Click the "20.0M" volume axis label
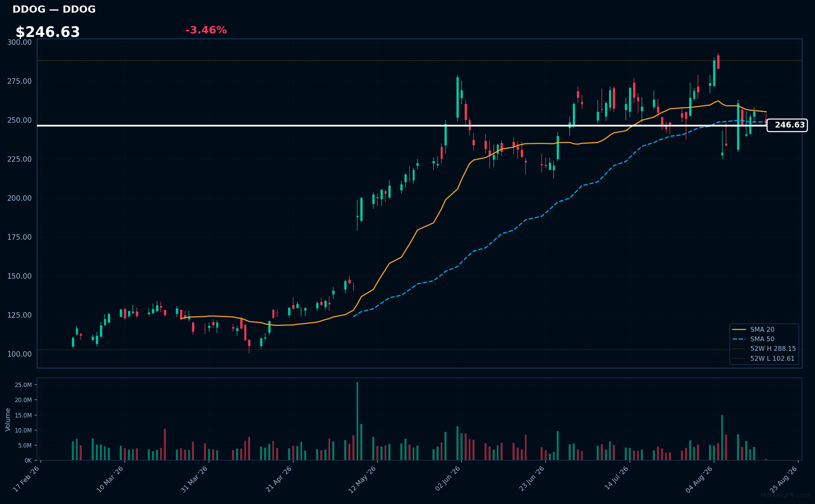815x504 pixels. pyautogui.click(x=23, y=400)
